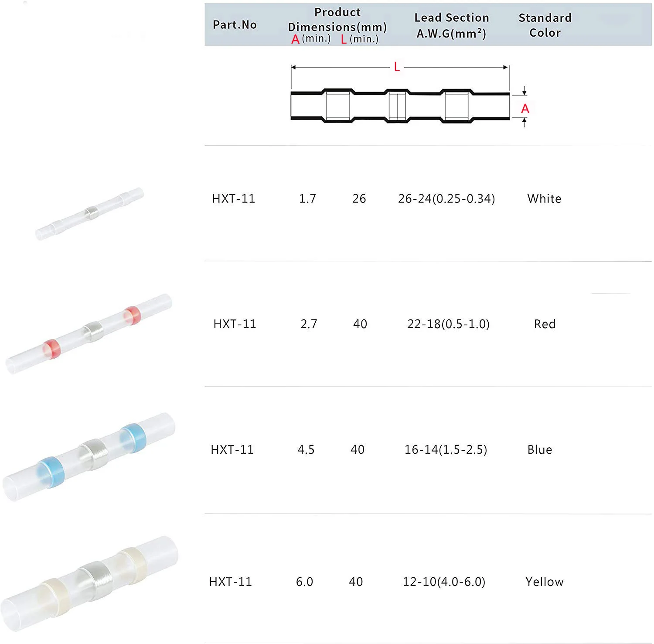Screen dimensions: 654x644
Task: Click the blue-banded connector image
Action: pos(90,456)
